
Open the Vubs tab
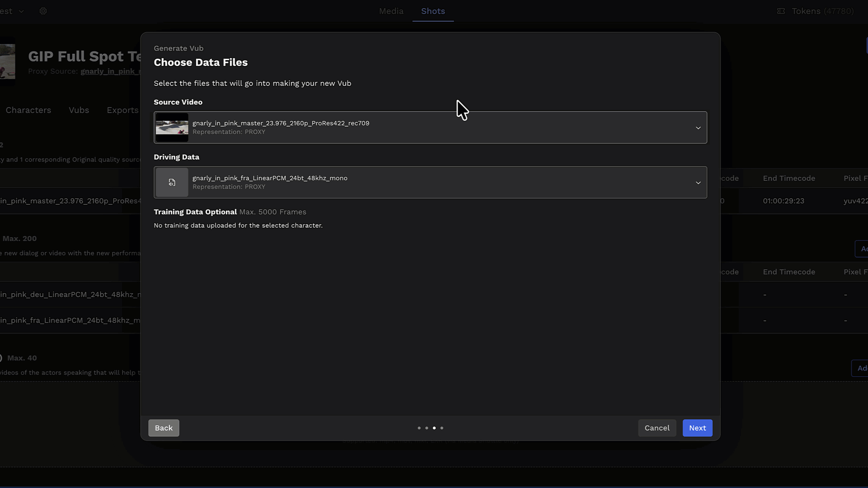coord(79,110)
